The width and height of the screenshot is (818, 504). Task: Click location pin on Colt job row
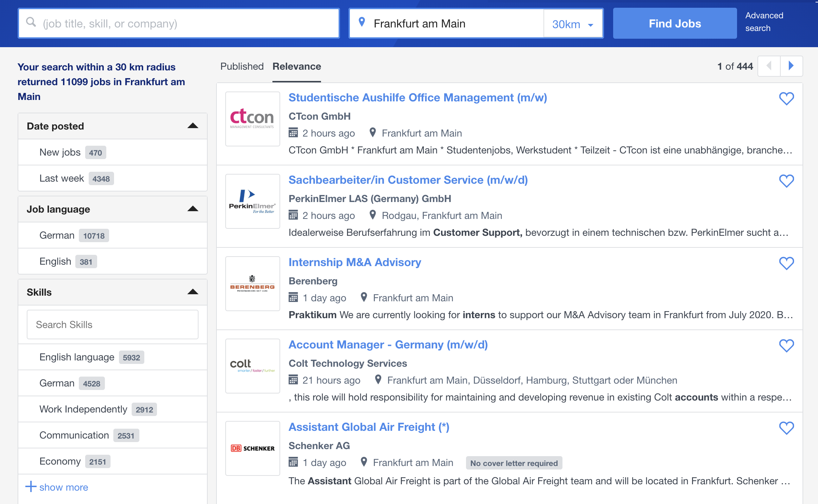378,379
